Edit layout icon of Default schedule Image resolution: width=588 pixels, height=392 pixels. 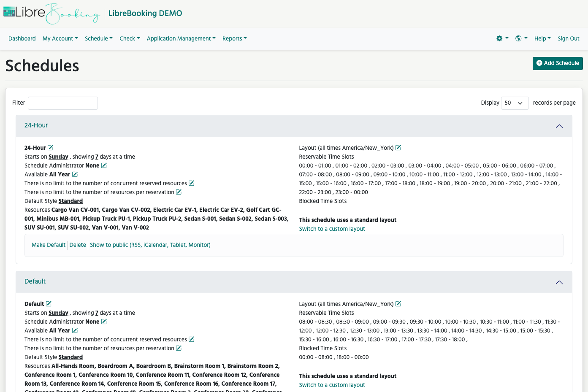[x=398, y=304]
